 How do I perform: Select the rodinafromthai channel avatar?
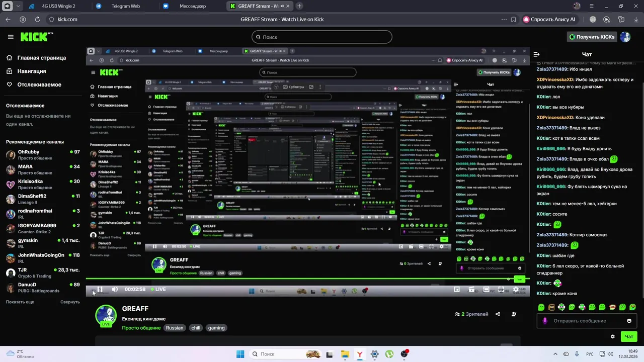pyautogui.click(x=10, y=214)
